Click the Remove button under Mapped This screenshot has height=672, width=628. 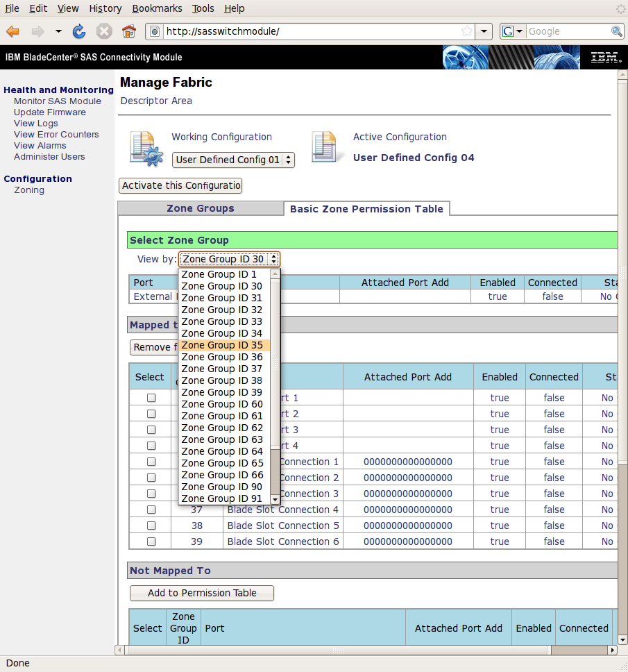(x=154, y=347)
